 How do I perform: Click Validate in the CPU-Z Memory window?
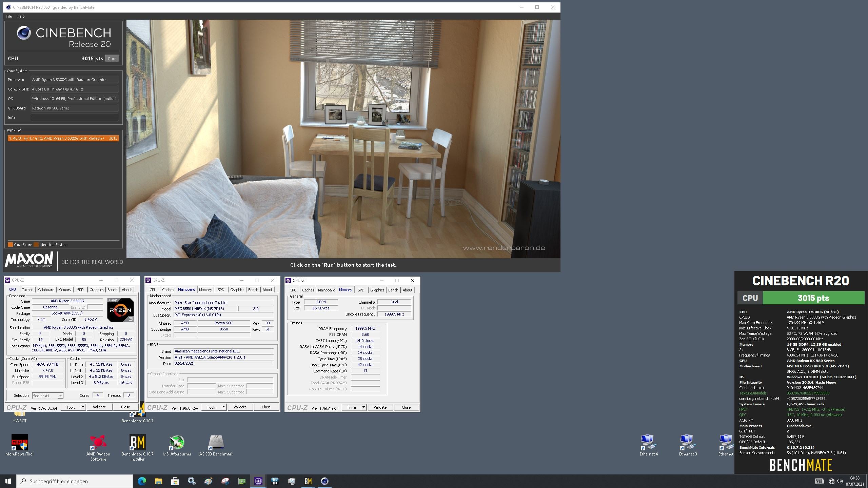(380, 407)
